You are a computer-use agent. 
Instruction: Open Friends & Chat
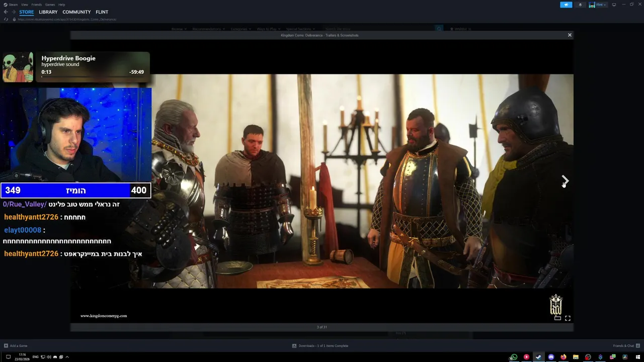623,346
